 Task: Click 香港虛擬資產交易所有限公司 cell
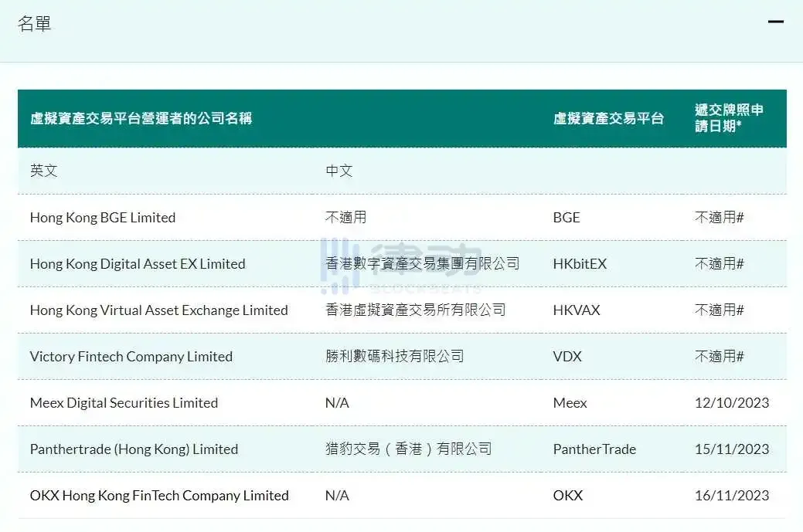click(x=415, y=310)
